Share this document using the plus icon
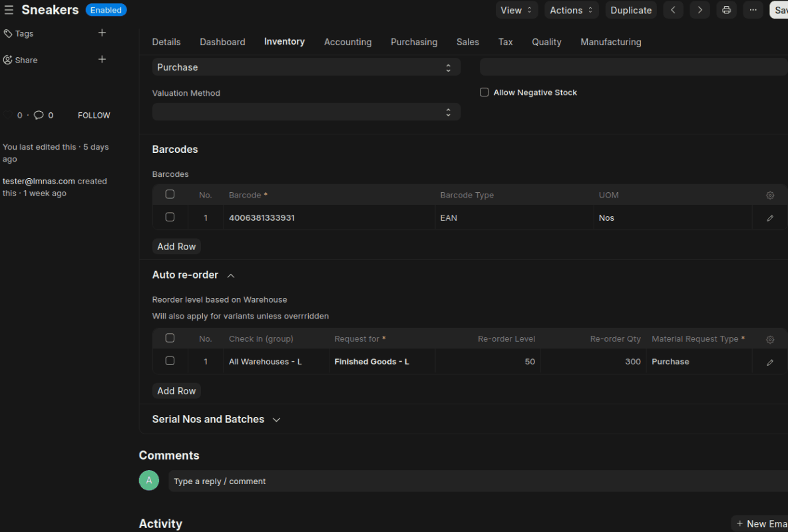This screenshot has height=532, width=788. (102, 59)
